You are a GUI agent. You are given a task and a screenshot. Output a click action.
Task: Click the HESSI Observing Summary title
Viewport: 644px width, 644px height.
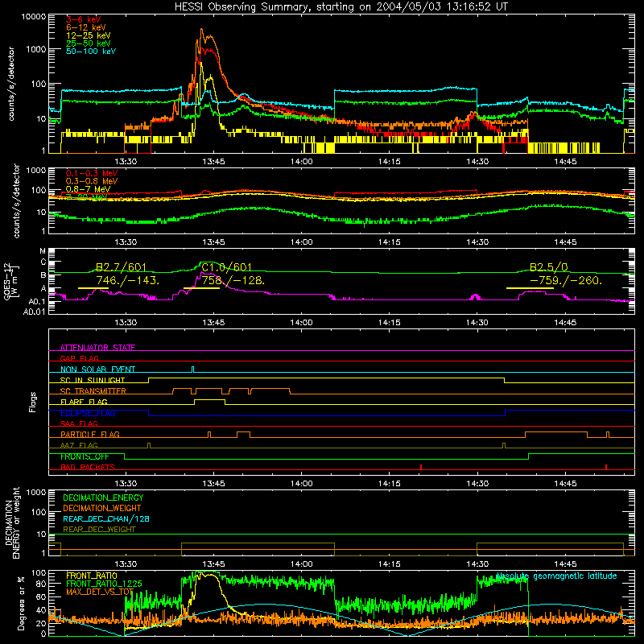(x=341, y=7)
